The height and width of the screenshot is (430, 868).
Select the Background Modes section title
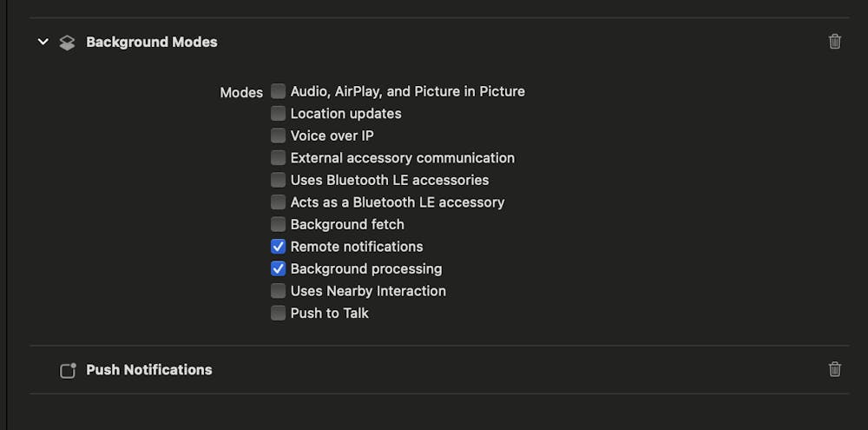(152, 42)
